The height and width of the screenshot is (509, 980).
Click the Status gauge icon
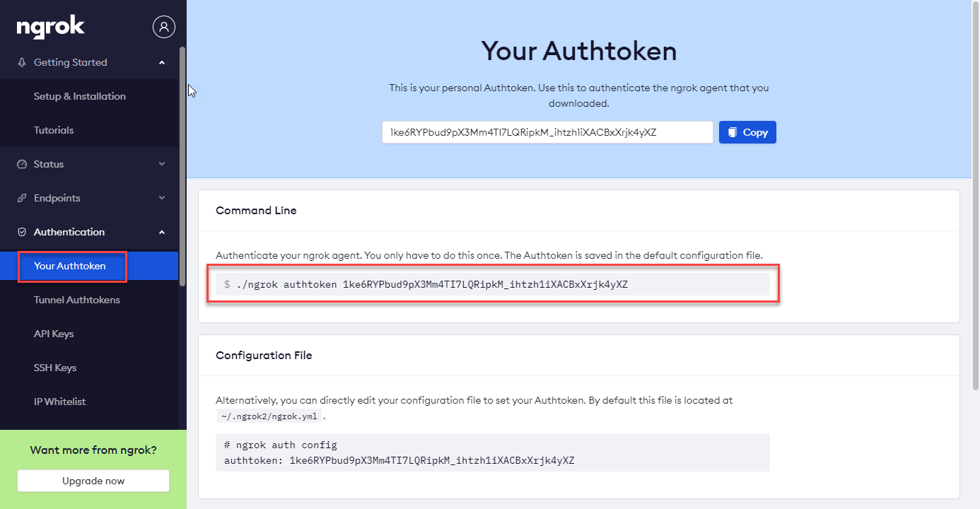coord(22,164)
